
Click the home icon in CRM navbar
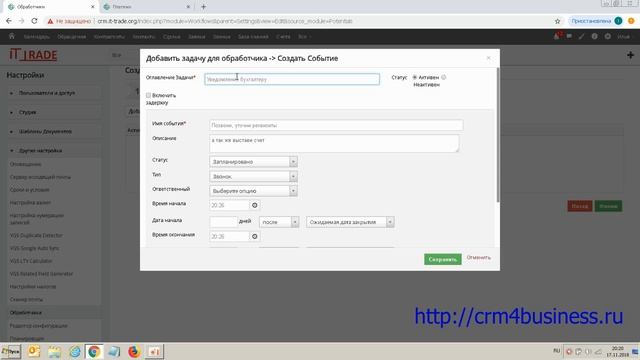(11, 36)
